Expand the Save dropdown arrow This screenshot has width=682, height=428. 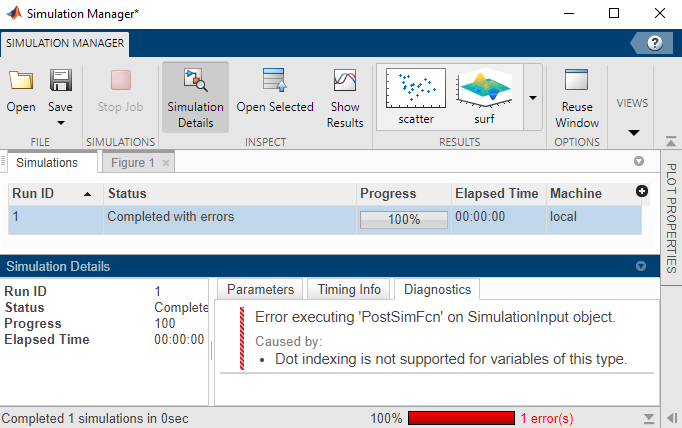tap(60, 124)
